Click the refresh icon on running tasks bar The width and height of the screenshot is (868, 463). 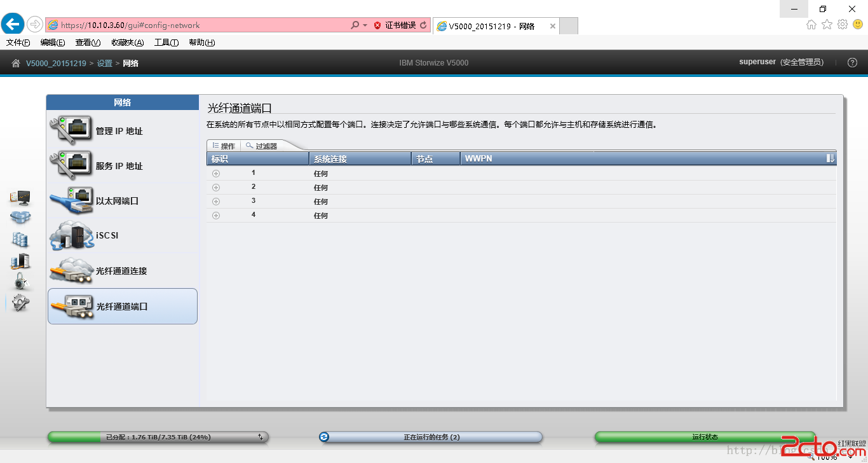[x=325, y=437]
